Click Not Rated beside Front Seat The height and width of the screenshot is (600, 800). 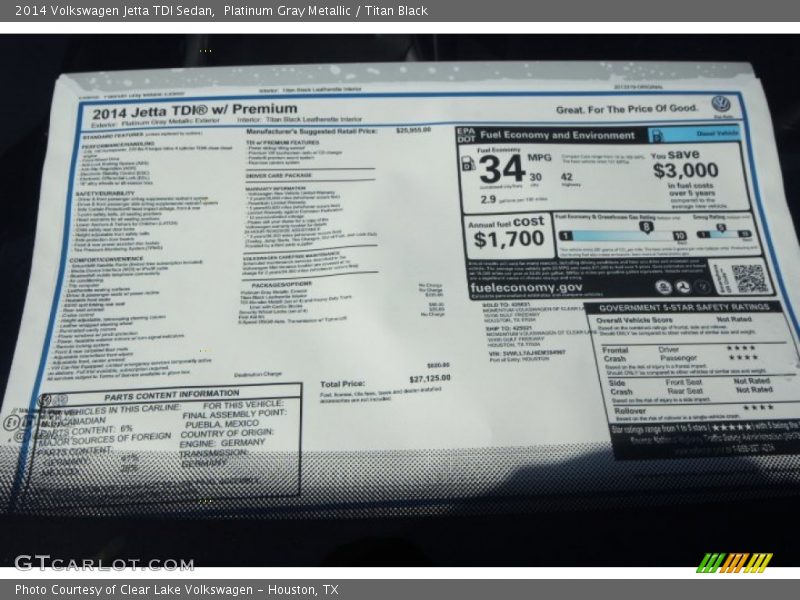click(x=752, y=381)
